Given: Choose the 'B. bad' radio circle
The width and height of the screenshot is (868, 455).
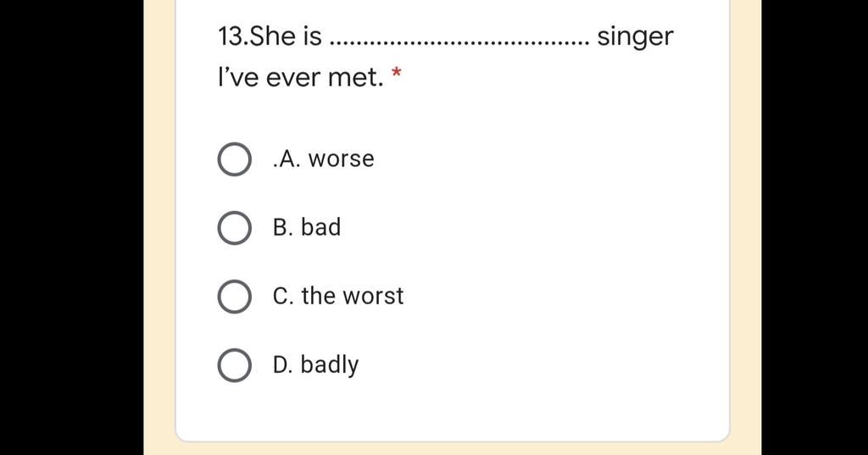Looking at the screenshot, I should click(x=234, y=228).
